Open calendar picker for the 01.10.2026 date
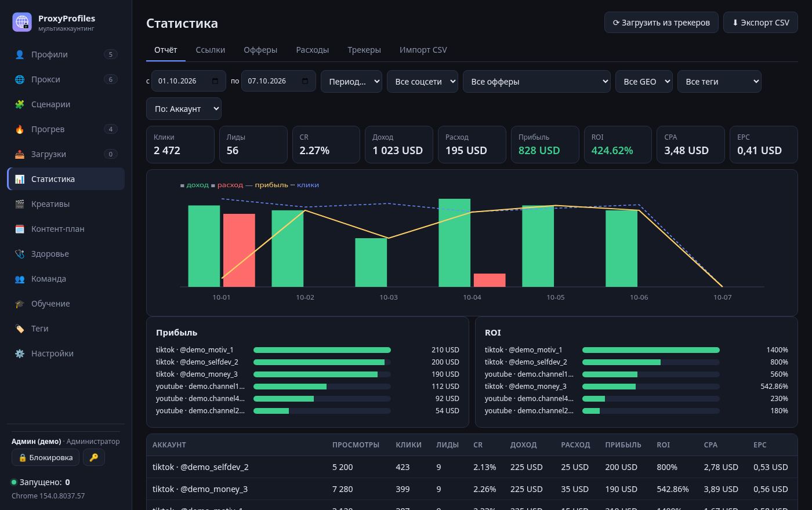The width and height of the screenshot is (812, 510). point(215,81)
